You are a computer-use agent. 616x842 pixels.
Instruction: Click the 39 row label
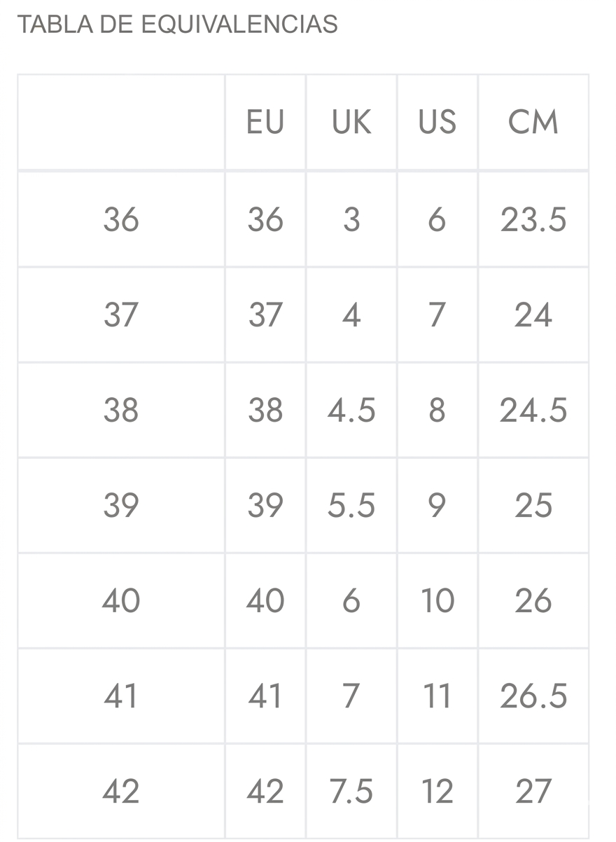[121, 506]
